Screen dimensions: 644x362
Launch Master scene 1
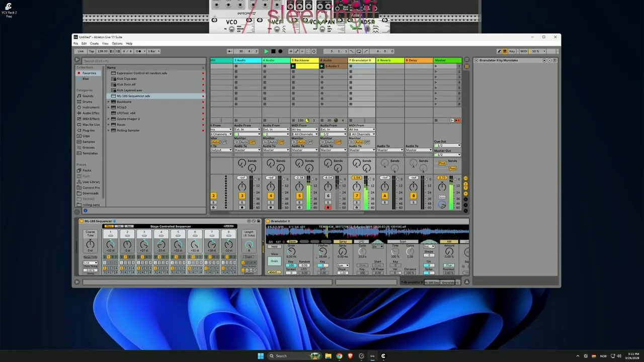click(436, 66)
